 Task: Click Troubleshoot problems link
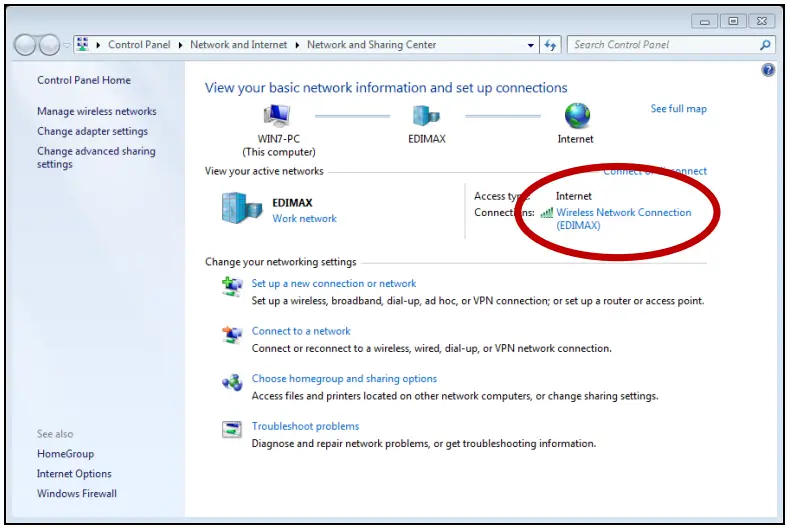tap(305, 426)
